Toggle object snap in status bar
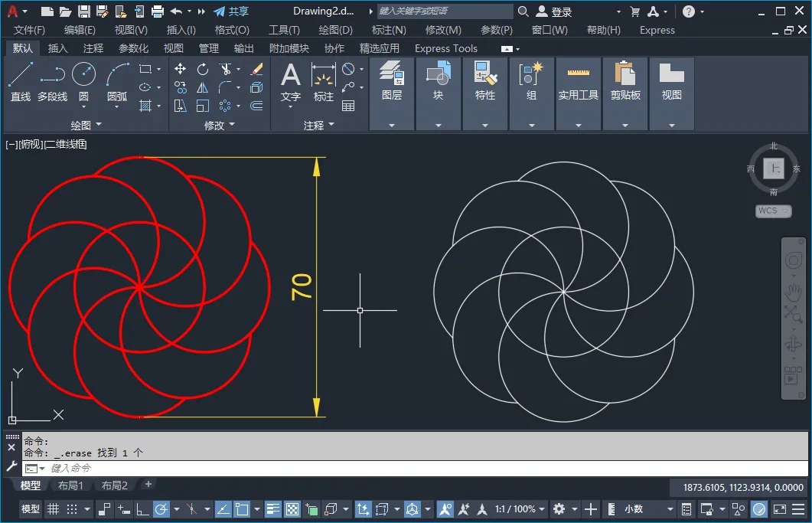The height and width of the screenshot is (523, 812). point(242,509)
